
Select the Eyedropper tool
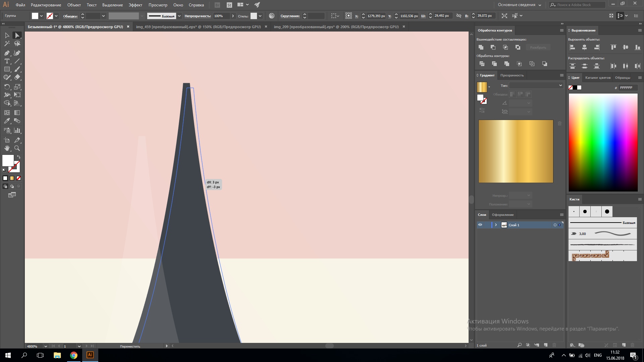[x=7, y=121]
